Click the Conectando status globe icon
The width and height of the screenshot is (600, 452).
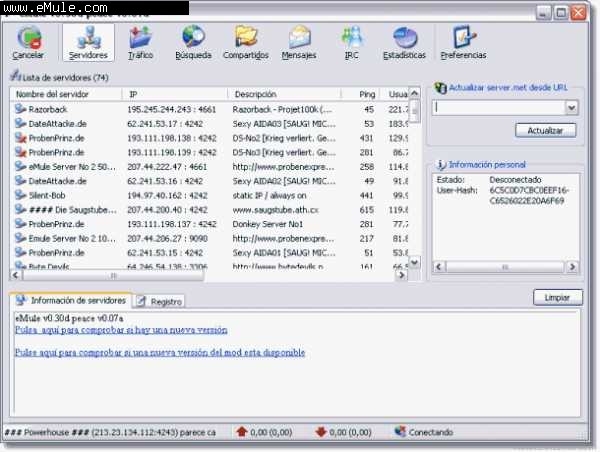tap(400, 432)
